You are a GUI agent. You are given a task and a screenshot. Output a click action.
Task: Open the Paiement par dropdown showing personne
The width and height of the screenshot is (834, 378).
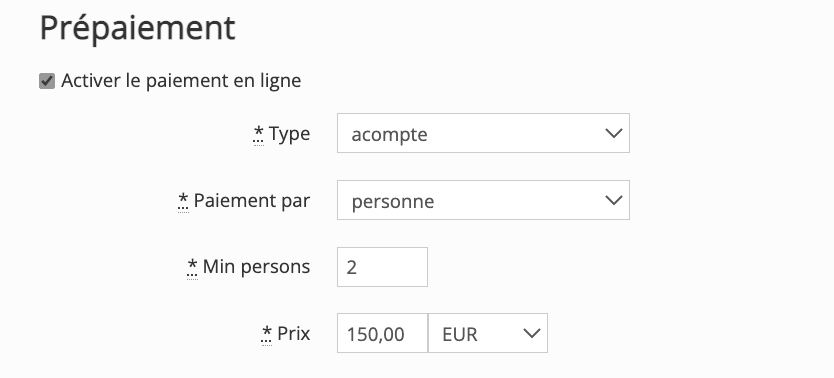click(483, 200)
